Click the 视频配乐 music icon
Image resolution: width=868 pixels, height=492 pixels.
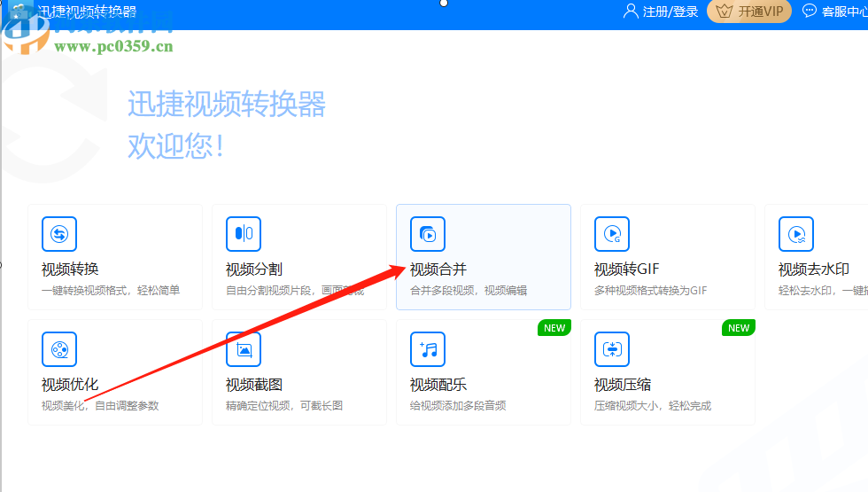point(428,349)
